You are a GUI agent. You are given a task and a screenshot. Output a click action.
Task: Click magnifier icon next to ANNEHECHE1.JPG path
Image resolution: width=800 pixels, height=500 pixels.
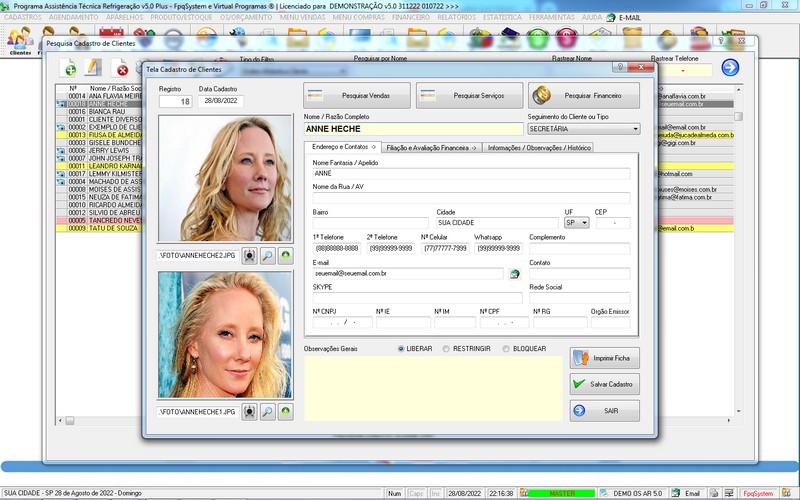(x=267, y=412)
